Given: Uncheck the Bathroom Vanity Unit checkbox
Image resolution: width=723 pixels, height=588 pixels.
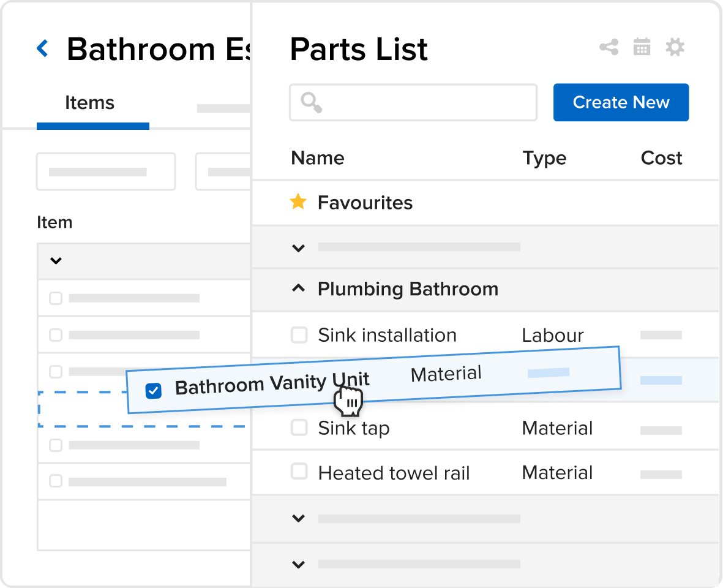Looking at the screenshot, I should [x=153, y=390].
